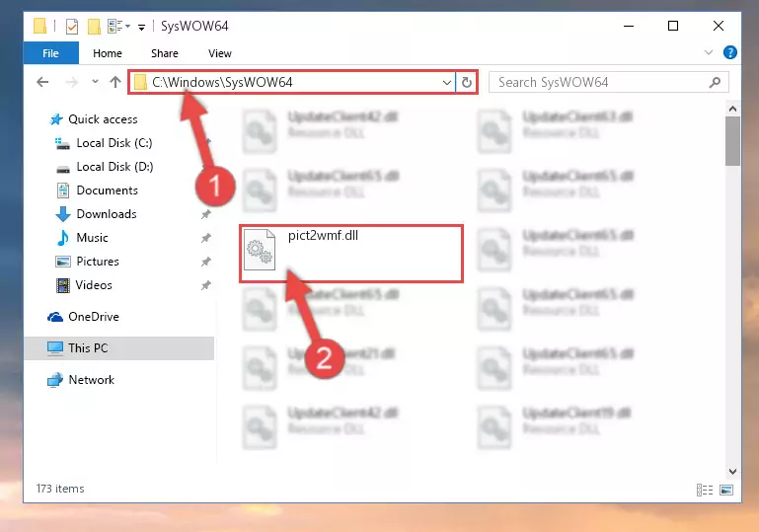Click the folder icon in address bar

(140, 82)
